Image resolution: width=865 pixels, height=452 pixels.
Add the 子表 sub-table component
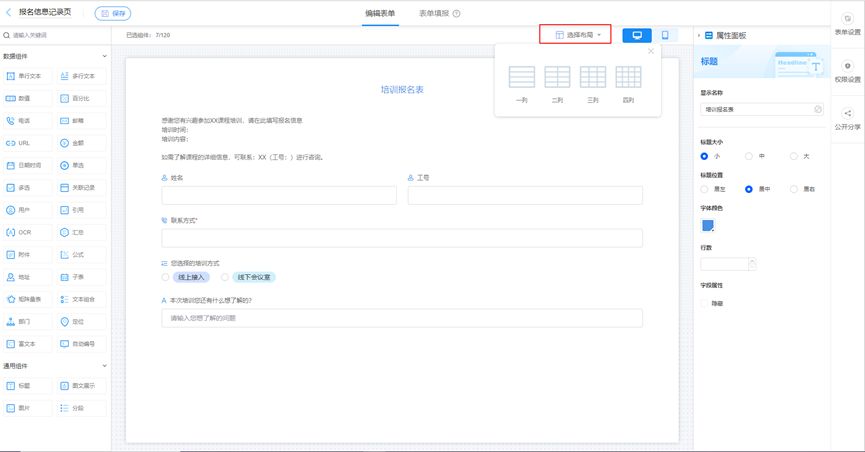point(81,277)
